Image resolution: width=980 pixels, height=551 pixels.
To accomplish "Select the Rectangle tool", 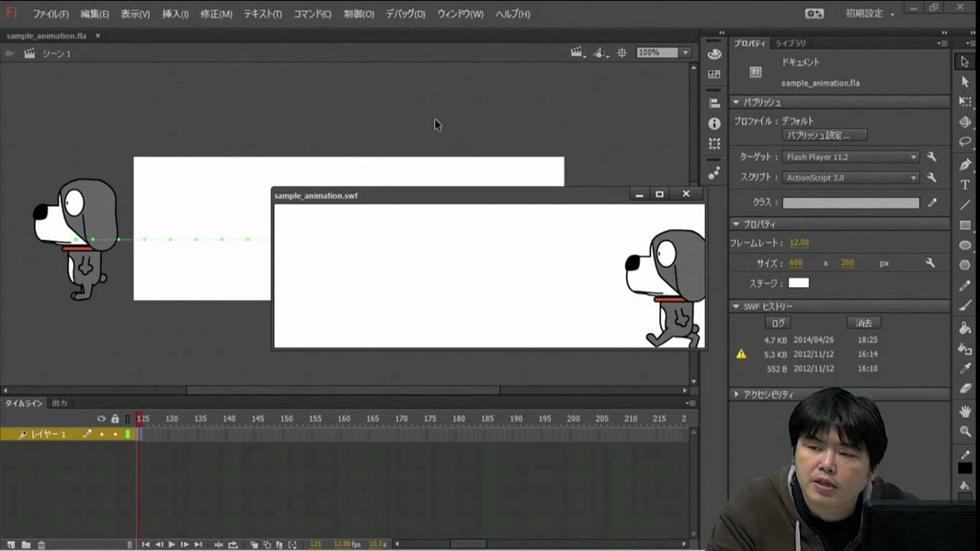I will [965, 225].
